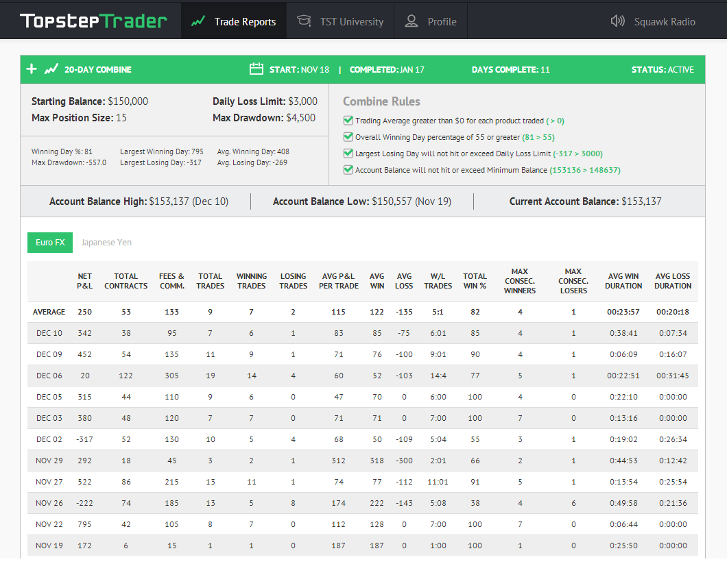Select the NOV 22 row
The image size is (727, 588).
click(x=363, y=524)
